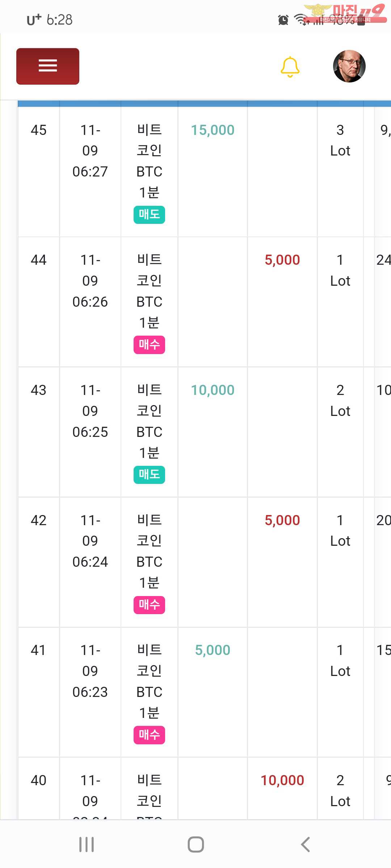Open Android recent apps button
Viewport: 391px width, 868px height.
(x=87, y=844)
